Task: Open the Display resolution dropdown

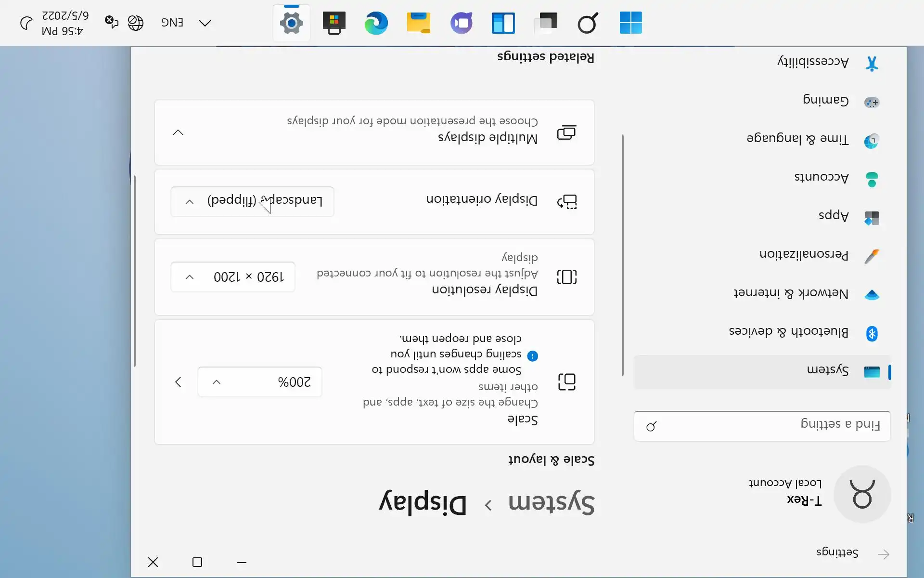Action: coord(233,277)
